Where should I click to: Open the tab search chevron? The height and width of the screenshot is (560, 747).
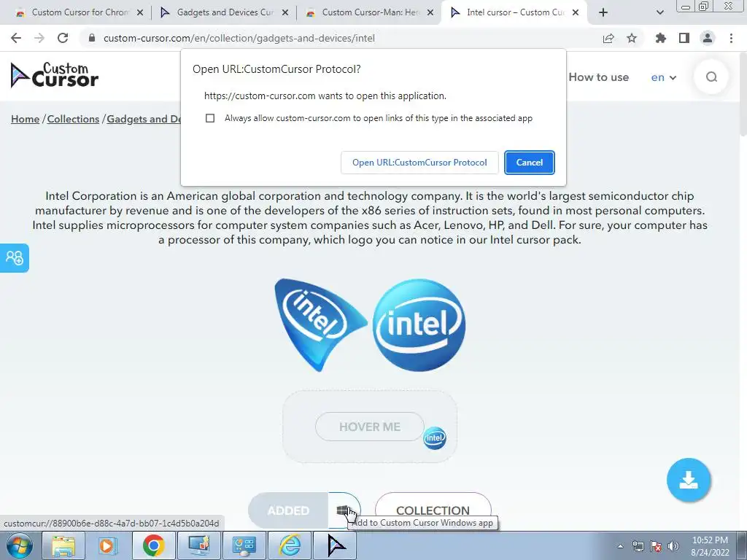pyautogui.click(x=659, y=12)
